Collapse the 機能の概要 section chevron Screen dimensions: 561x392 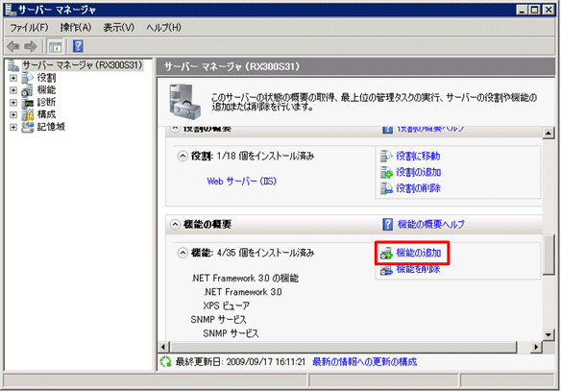pos(175,225)
